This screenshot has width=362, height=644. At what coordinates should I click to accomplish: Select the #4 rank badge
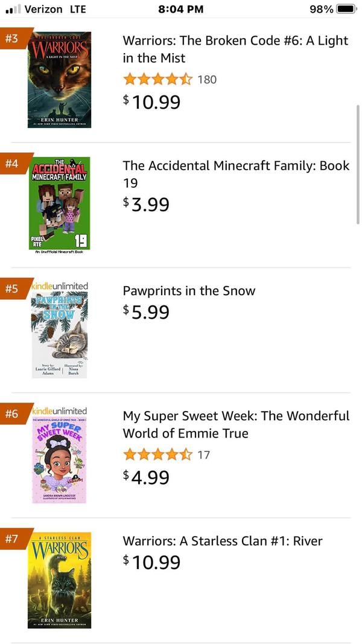pos(12,163)
